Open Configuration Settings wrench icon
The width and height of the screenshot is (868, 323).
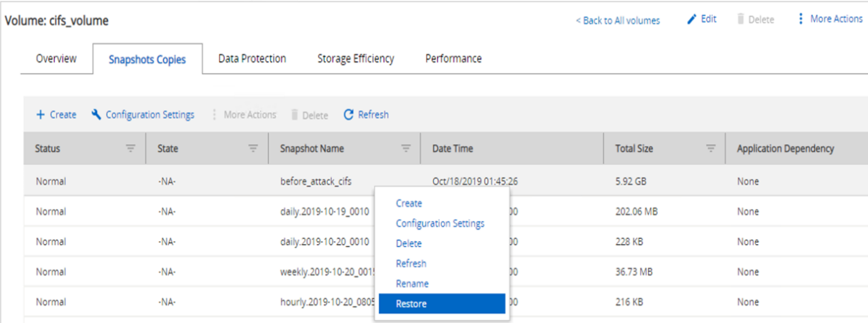(x=96, y=115)
